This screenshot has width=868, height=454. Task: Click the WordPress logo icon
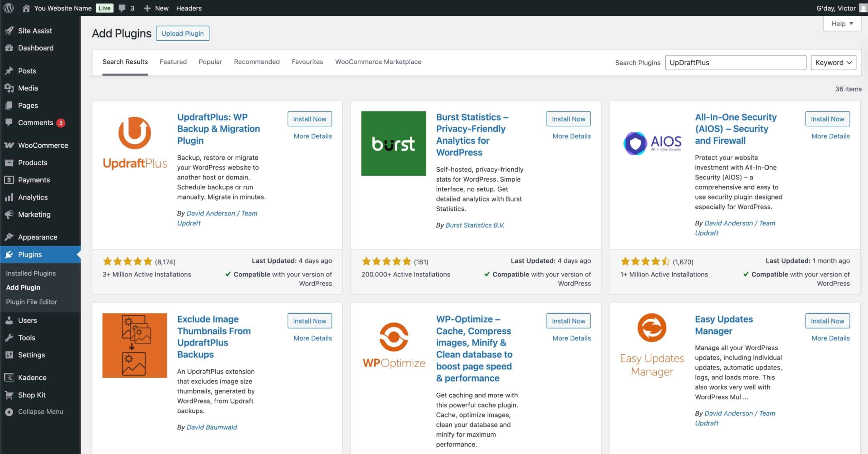coord(8,8)
